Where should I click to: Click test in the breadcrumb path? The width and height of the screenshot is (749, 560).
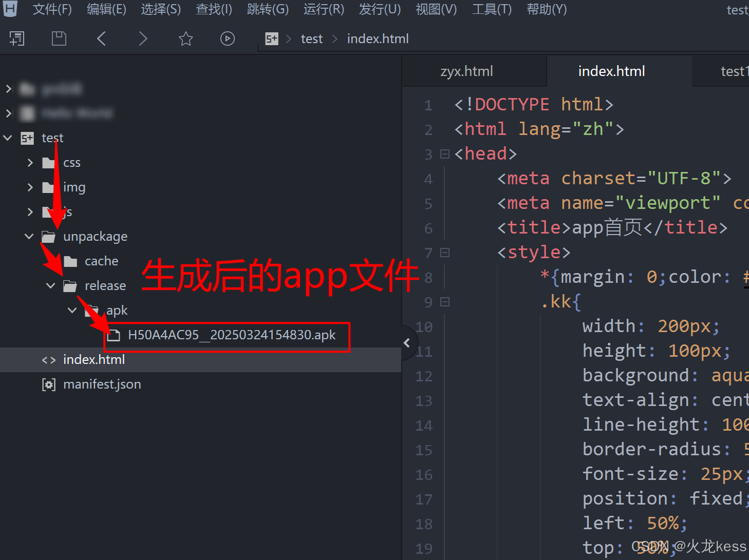tap(311, 38)
